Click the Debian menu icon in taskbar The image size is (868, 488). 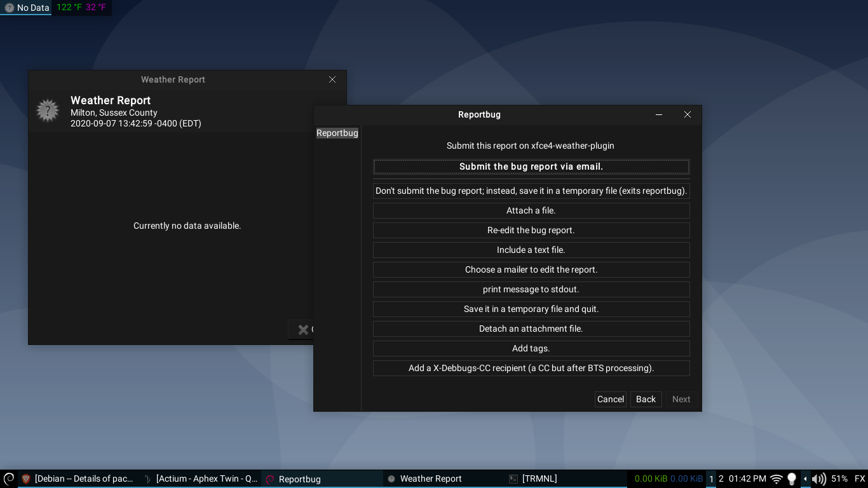(x=9, y=478)
